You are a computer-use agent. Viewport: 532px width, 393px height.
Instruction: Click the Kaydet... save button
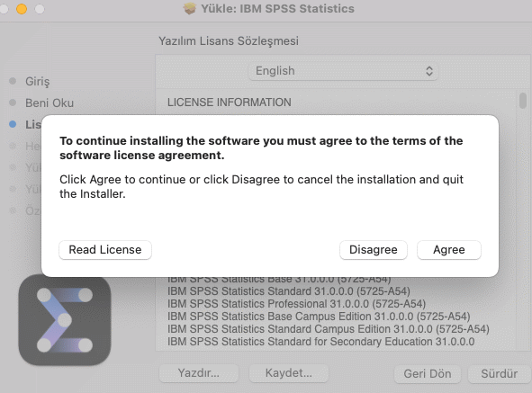coord(289,373)
